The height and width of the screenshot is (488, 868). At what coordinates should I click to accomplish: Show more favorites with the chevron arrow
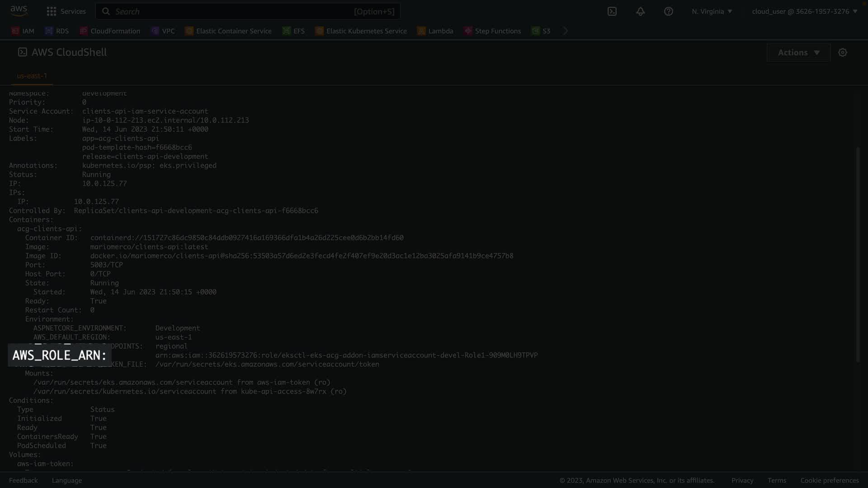tap(565, 31)
